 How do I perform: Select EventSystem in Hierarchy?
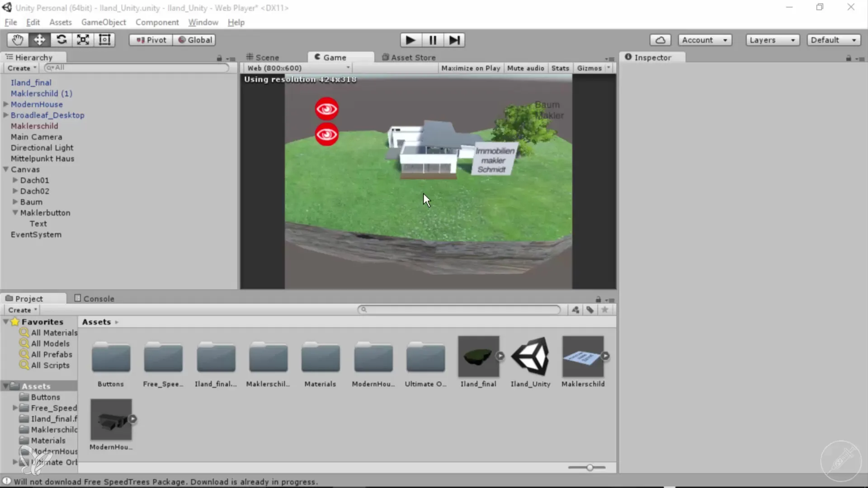(36, 235)
